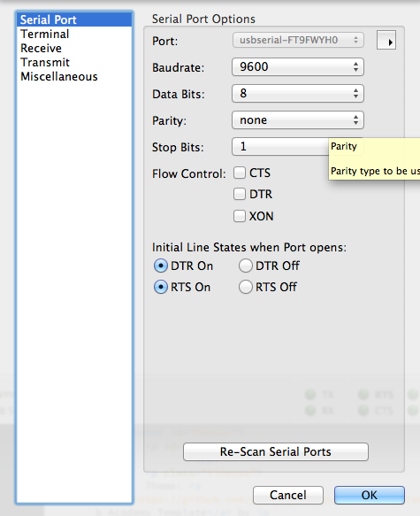Open the Data Bits dropdown
420x516 pixels.
coord(298,94)
